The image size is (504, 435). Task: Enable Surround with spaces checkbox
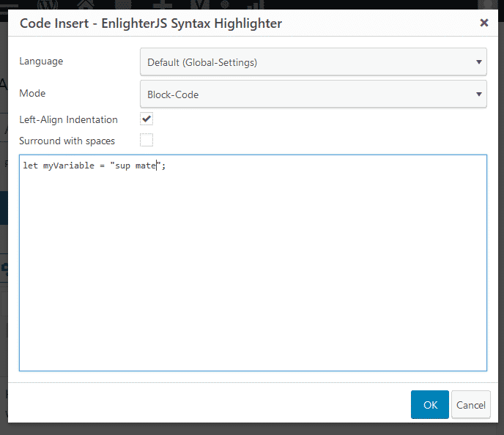(x=147, y=140)
